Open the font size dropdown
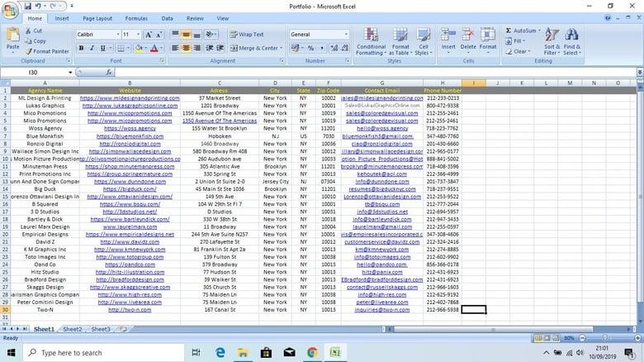Screen dimensions: 644x362 139,35
